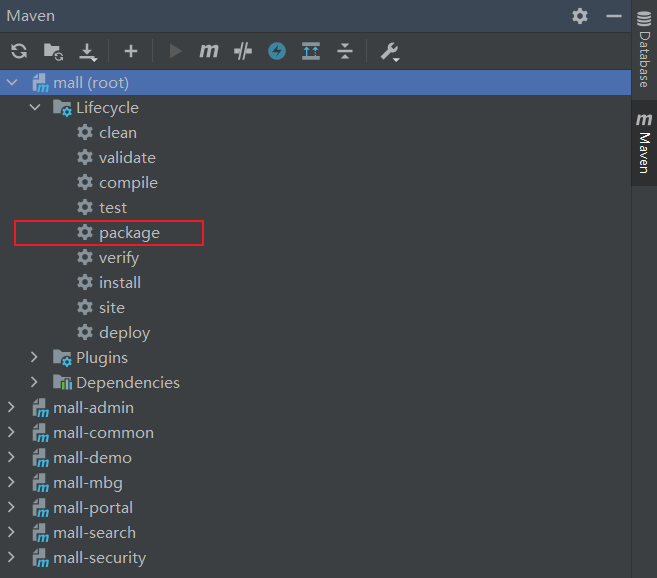The width and height of the screenshot is (657, 578).
Task: Click the mall-common Maven module icon
Action: click(41, 433)
